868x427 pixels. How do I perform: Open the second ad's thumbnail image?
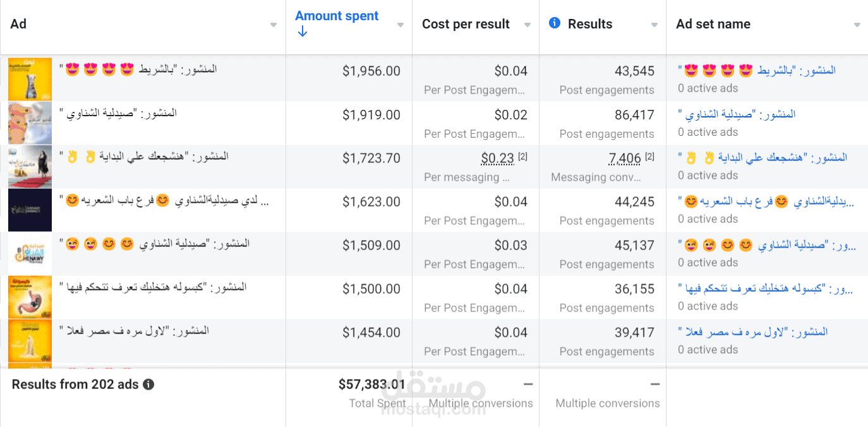tap(21, 123)
